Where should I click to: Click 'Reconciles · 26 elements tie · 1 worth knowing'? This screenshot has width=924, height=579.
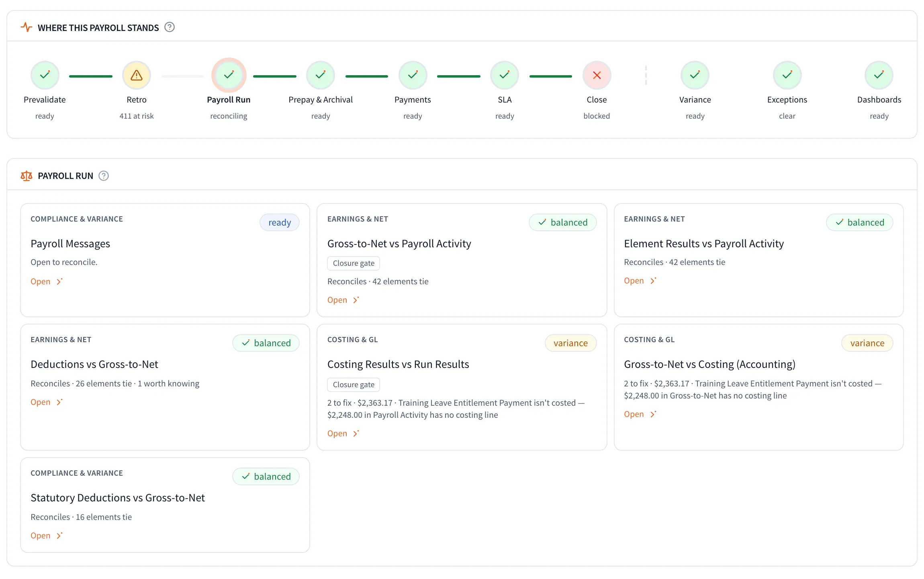coord(115,384)
